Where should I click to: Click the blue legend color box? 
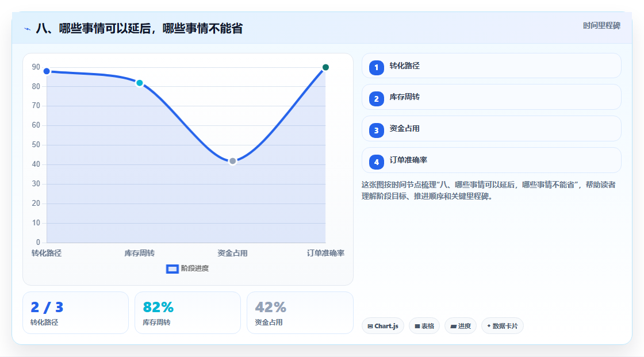click(x=172, y=269)
